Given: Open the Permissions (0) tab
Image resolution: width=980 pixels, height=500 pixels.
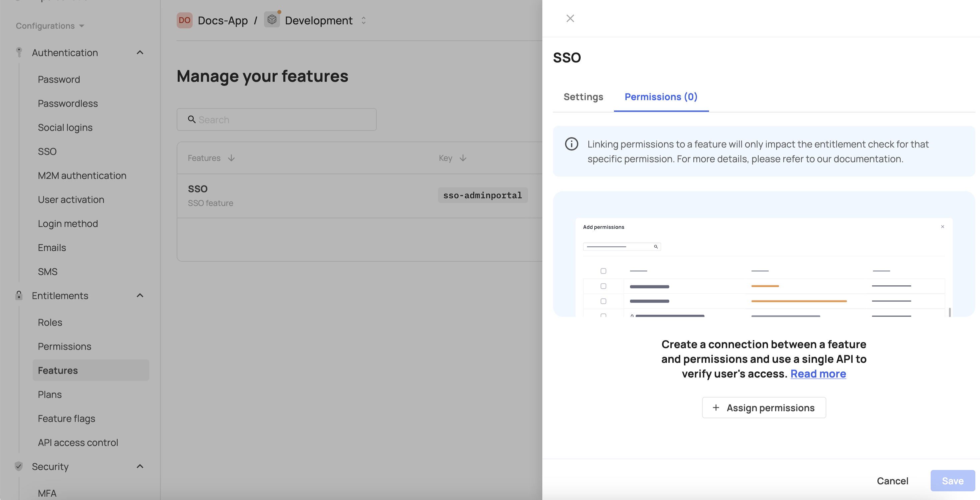Looking at the screenshot, I should tap(661, 97).
